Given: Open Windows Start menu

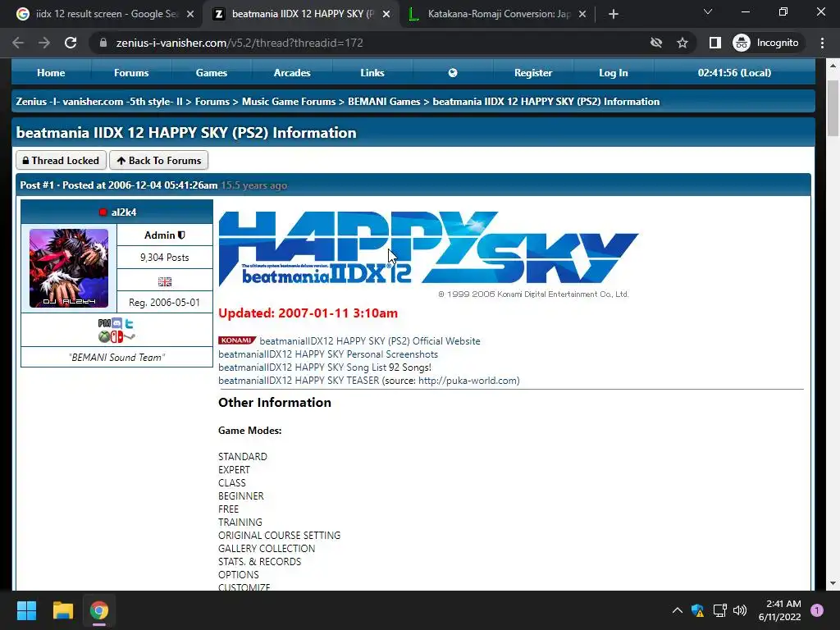Looking at the screenshot, I should (26, 610).
